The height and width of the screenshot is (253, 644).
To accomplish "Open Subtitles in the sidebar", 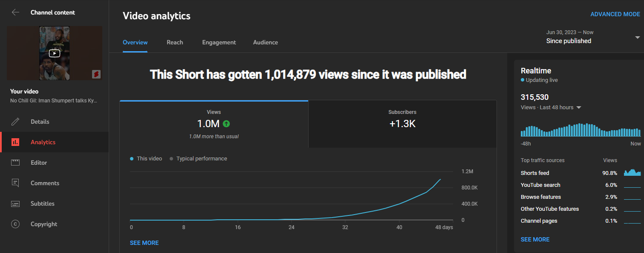I will point(55,204).
